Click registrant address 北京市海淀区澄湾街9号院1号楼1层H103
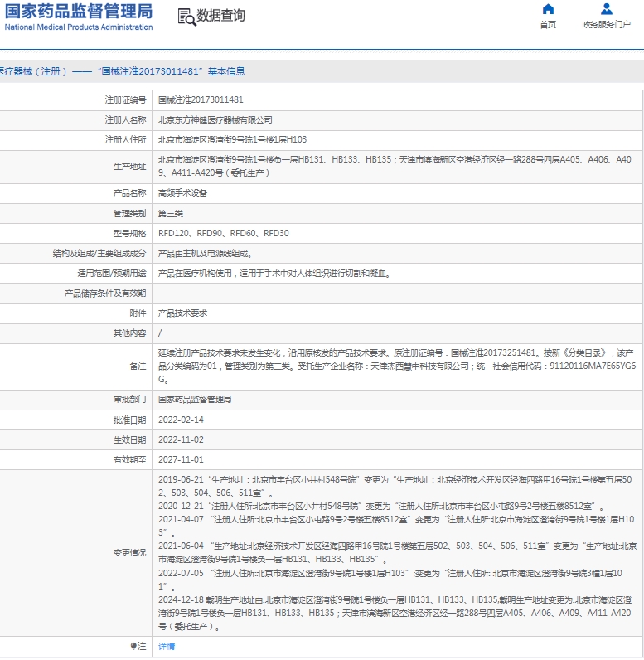This screenshot has height=660, width=644. tap(233, 140)
